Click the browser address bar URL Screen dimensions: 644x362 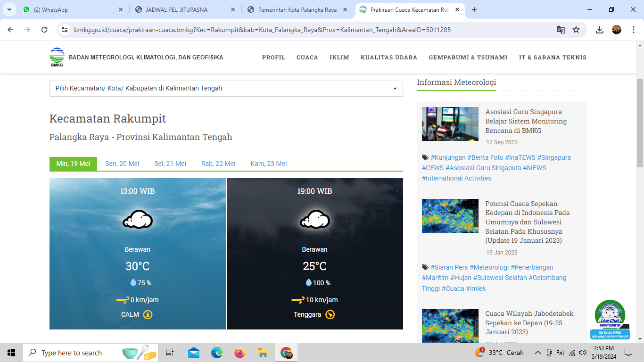click(x=262, y=30)
